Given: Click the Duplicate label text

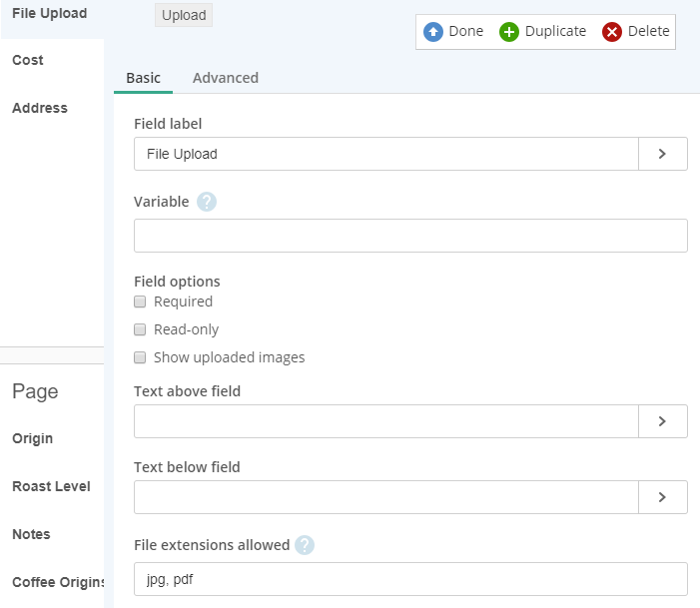Looking at the screenshot, I should tap(555, 31).
